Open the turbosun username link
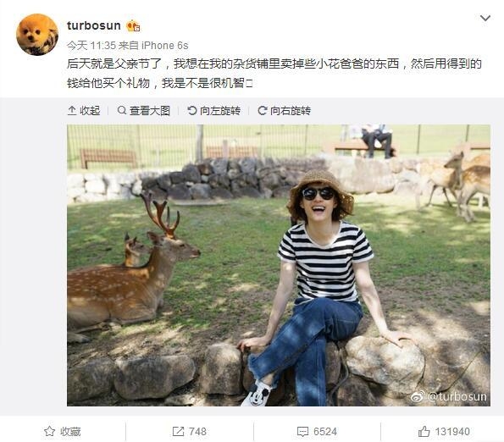 pyautogui.click(x=93, y=25)
